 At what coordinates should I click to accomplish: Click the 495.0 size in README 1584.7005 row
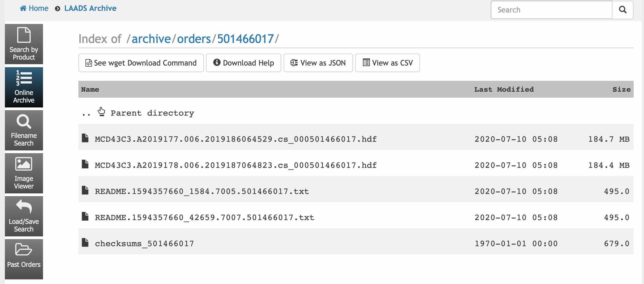coord(617,192)
